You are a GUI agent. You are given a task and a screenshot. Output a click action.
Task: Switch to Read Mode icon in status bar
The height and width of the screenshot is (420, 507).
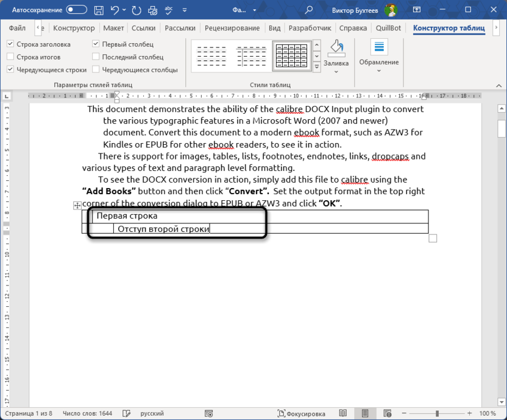pyautogui.click(x=342, y=413)
